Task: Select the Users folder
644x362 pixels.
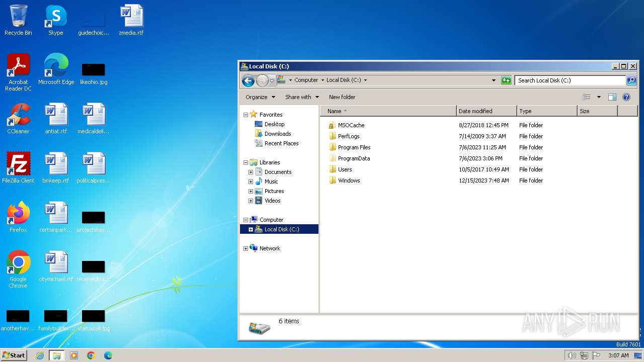Action: [x=345, y=169]
